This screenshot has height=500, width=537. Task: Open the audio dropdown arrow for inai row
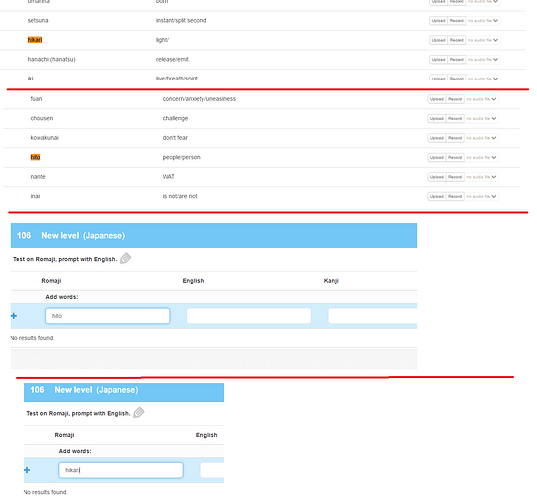494,197
